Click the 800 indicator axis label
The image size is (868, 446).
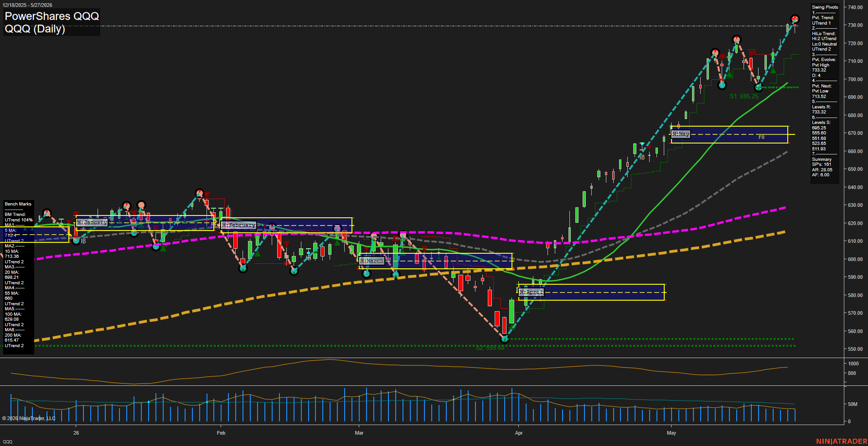(x=852, y=373)
